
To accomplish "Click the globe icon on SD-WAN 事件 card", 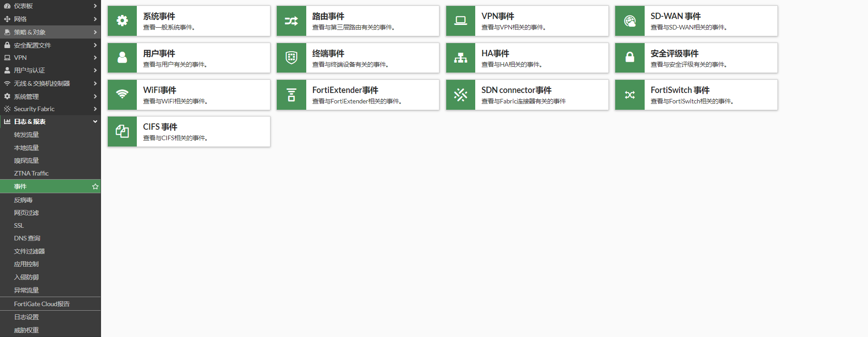I will 630,21.
